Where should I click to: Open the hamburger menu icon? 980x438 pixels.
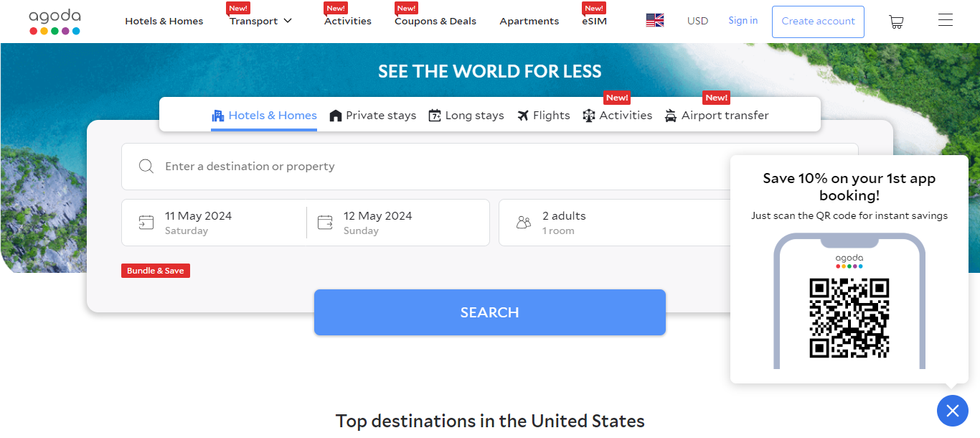946,21
